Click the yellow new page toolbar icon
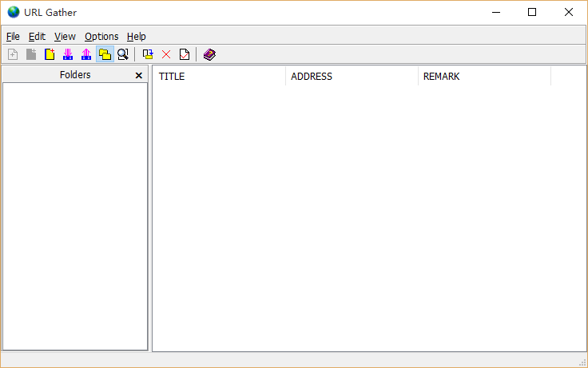The width and height of the screenshot is (588, 368). (x=50, y=54)
